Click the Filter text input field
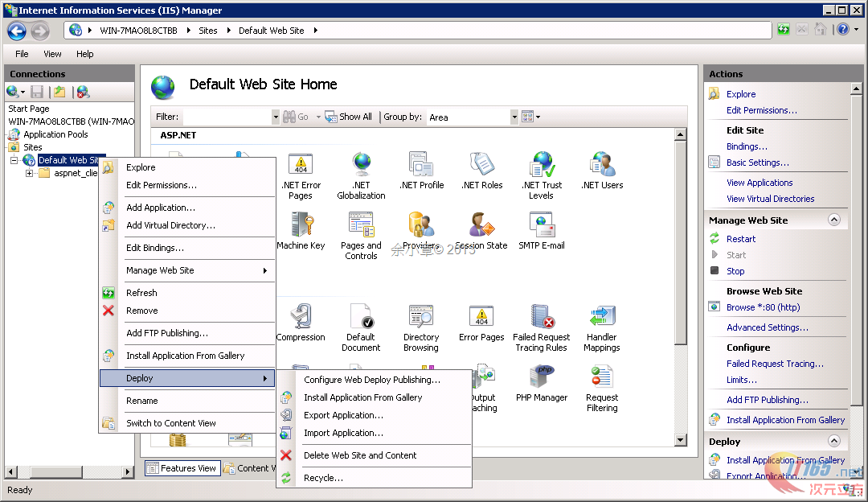The image size is (868, 502). pyautogui.click(x=227, y=117)
